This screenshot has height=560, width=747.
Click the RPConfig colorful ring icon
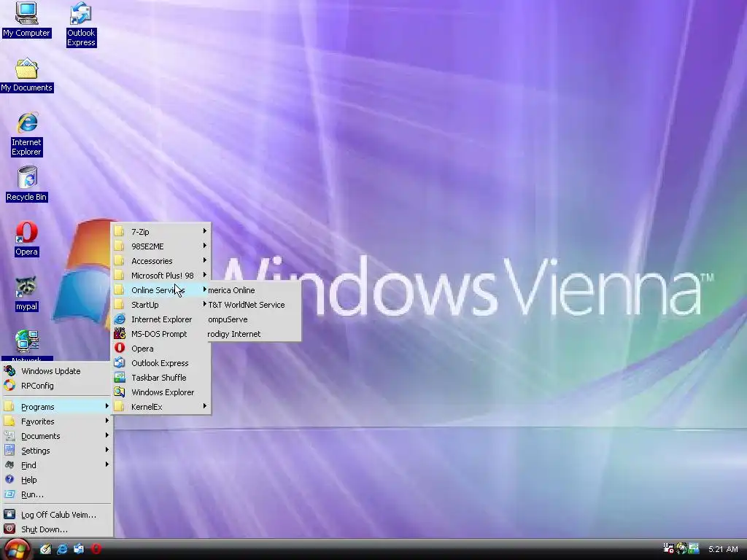coord(9,386)
